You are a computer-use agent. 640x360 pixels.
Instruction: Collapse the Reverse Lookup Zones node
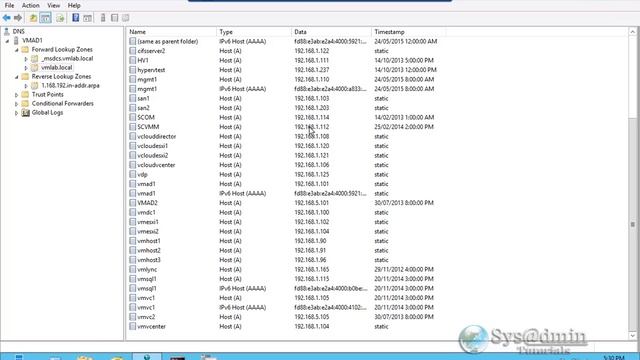coord(17,77)
